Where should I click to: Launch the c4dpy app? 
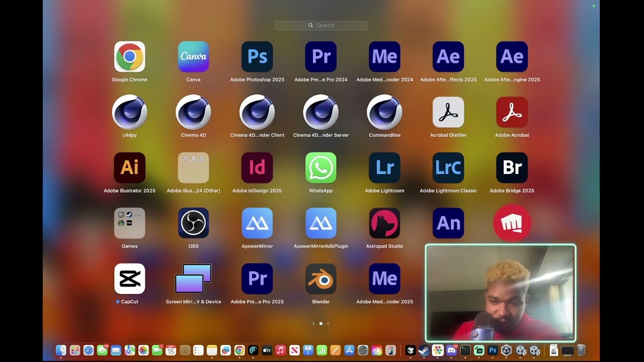pos(130,113)
